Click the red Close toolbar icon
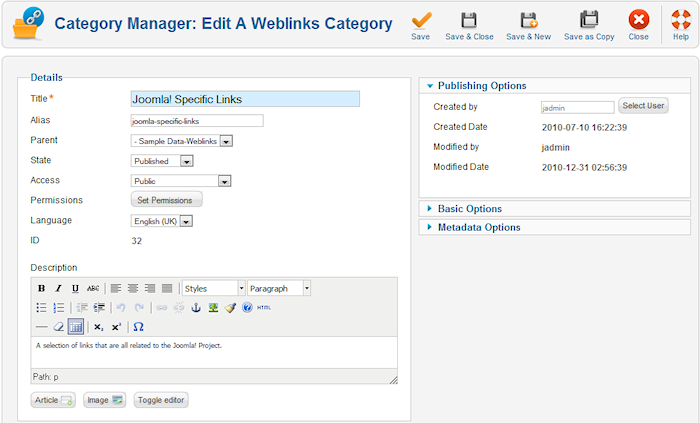This screenshot has width=700, height=423. 638,20
